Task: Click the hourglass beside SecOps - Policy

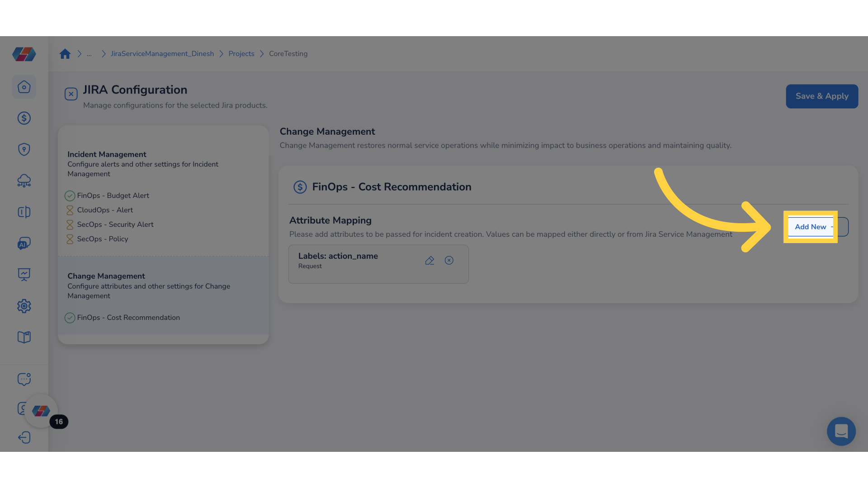Action: (x=70, y=239)
